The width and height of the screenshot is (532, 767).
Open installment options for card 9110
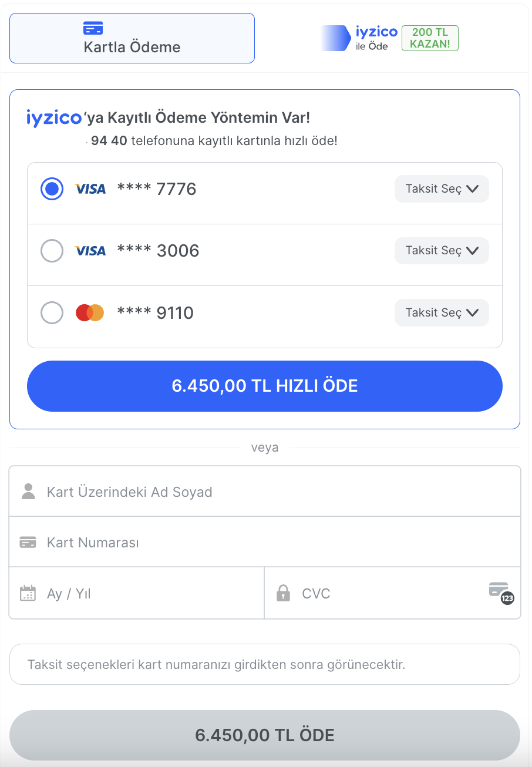pos(442,312)
